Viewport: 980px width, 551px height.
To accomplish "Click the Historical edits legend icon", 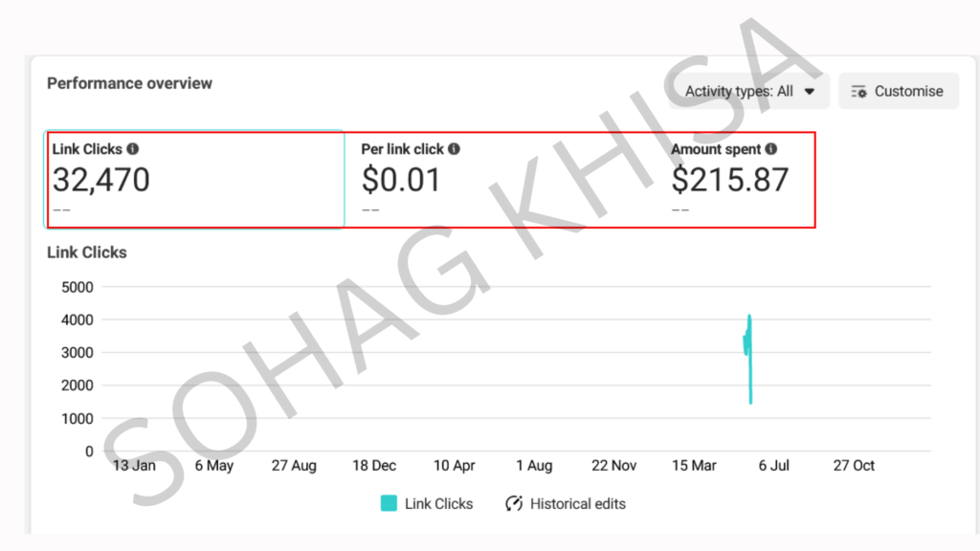I will [514, 503].
